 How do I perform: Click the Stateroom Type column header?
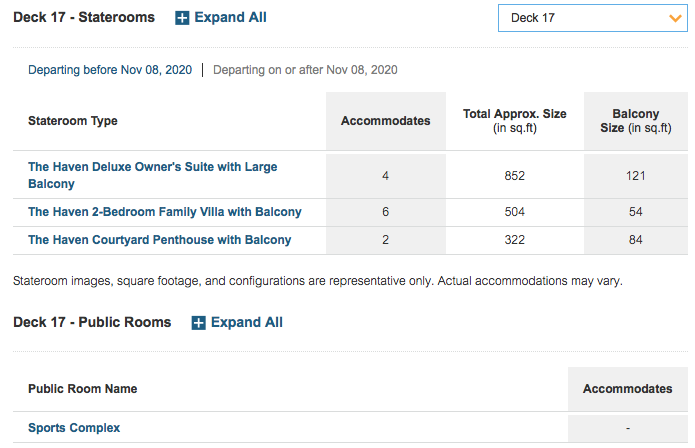[73, 121]
